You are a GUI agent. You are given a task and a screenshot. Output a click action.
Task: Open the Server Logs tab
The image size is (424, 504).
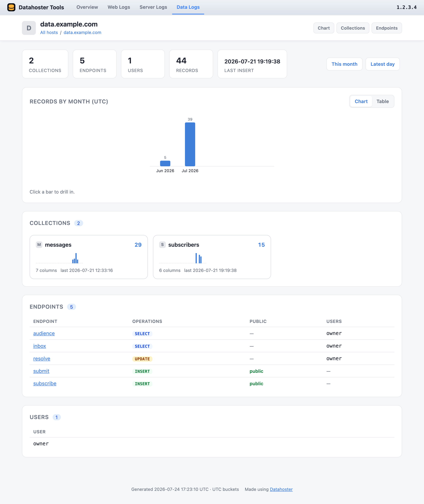(153, 7)
